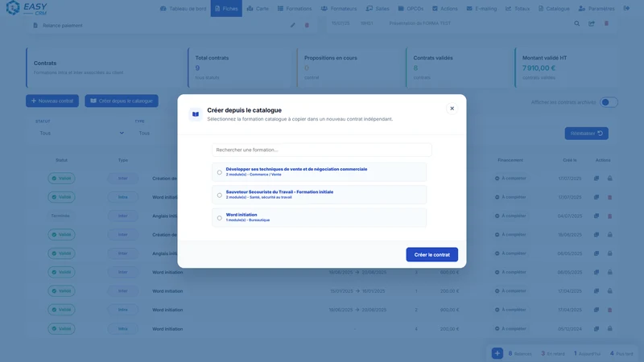Select the 'Word initiation' catalogue radio button
This screenshot has width=644, height=362.
click(219, 218)
